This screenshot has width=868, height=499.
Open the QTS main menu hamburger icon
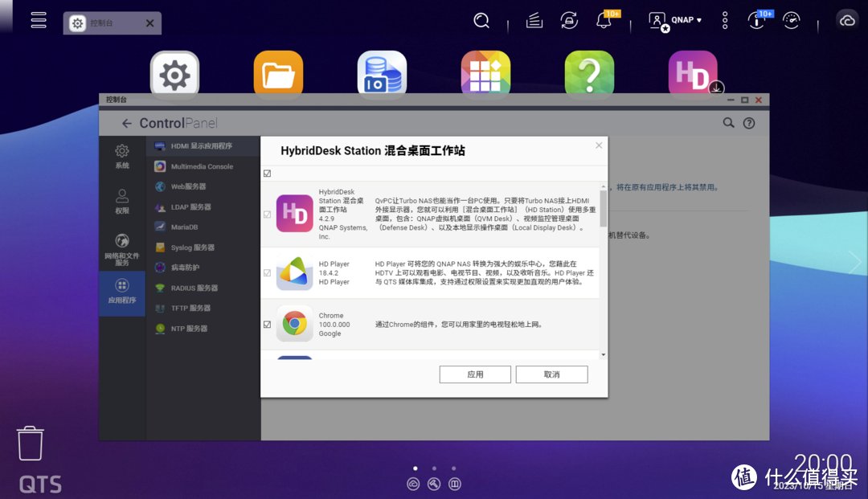coord(39,20)
